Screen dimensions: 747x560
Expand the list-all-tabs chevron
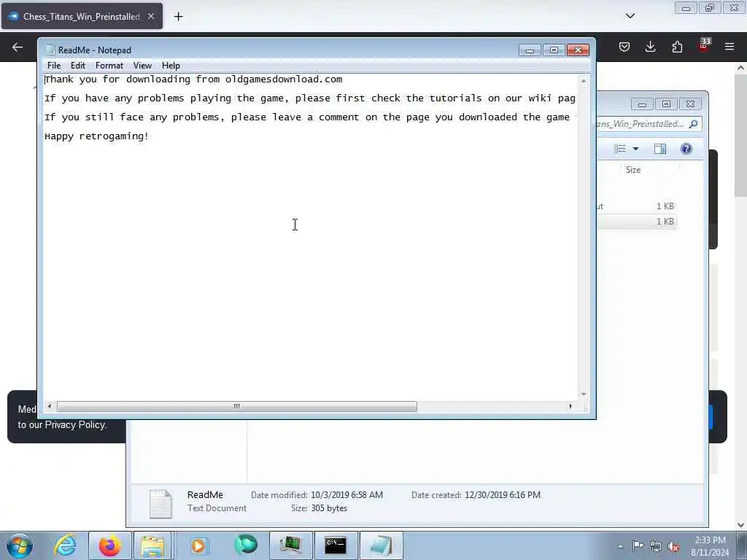click(x=630, y=16)
